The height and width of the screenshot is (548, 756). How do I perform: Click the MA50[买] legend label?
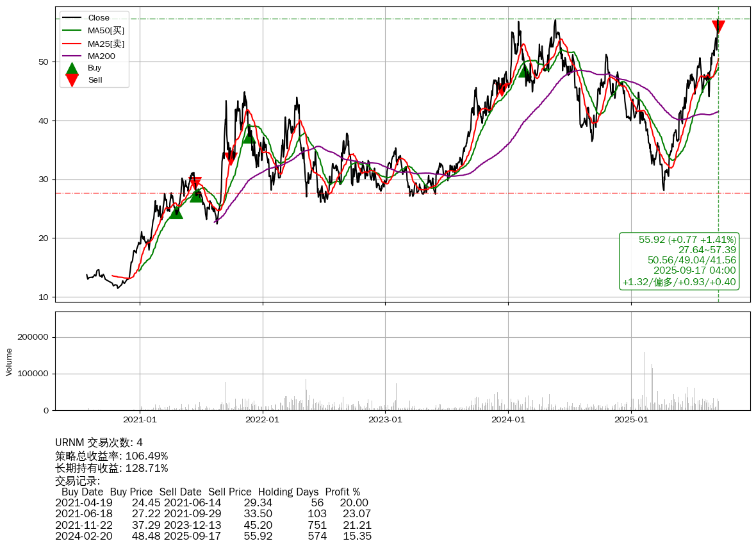click(x=106, y=30)
